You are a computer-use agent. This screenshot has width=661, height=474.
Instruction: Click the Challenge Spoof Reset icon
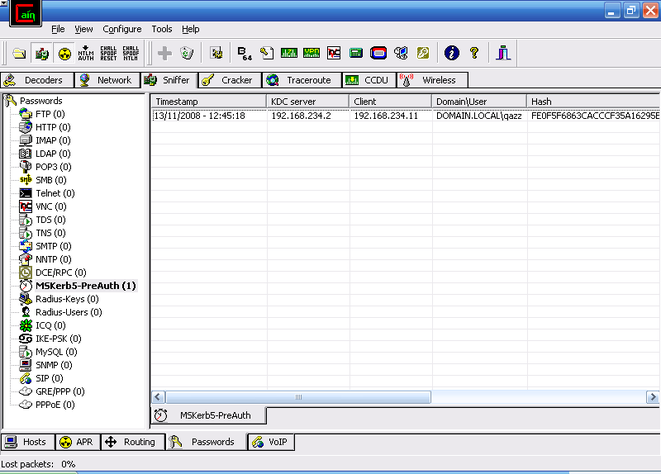[x=108, y=54]
